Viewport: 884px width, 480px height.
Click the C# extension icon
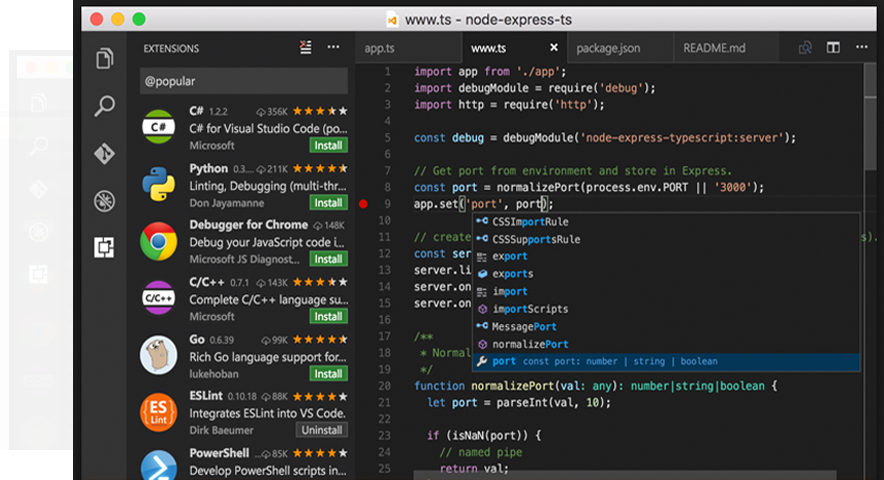(158, 127)
